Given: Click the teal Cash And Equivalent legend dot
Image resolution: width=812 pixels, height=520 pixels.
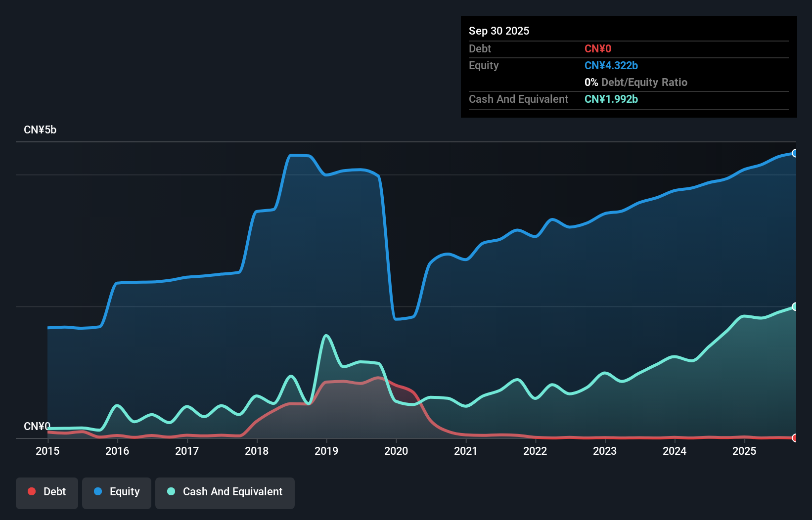Looking at the screenshot, I should coord(171,491).
